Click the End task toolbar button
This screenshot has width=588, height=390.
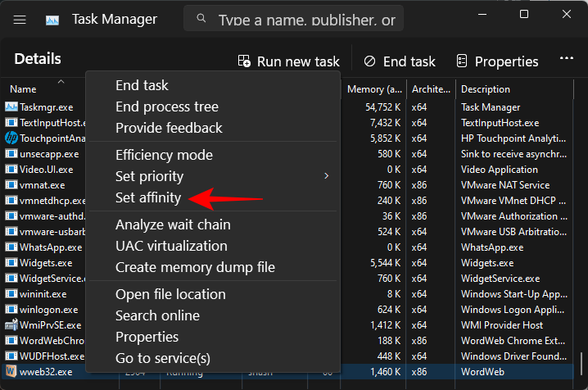click(x=399, y=61)
